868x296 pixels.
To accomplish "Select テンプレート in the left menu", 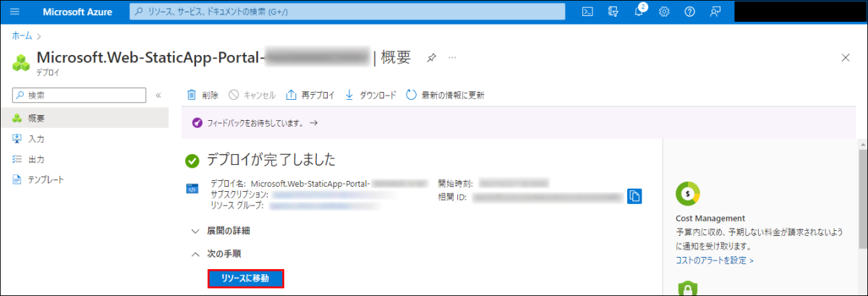I will click(85, 179).
